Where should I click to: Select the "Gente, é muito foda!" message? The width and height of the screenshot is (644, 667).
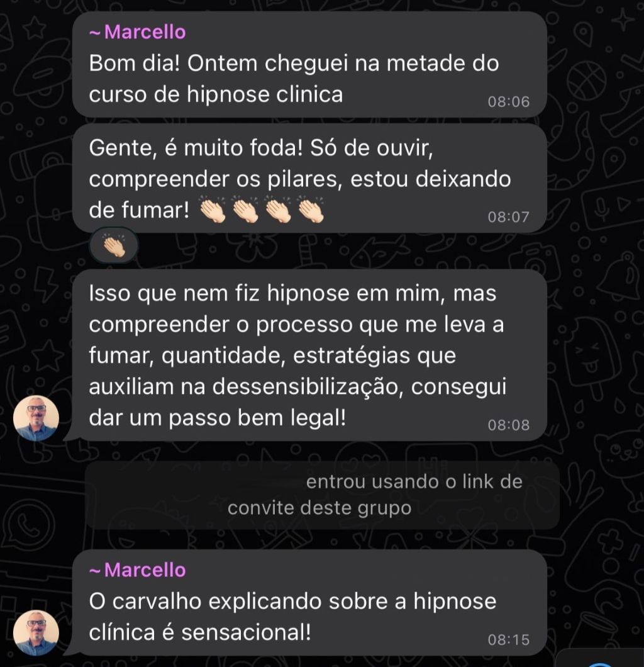(309, 179)
